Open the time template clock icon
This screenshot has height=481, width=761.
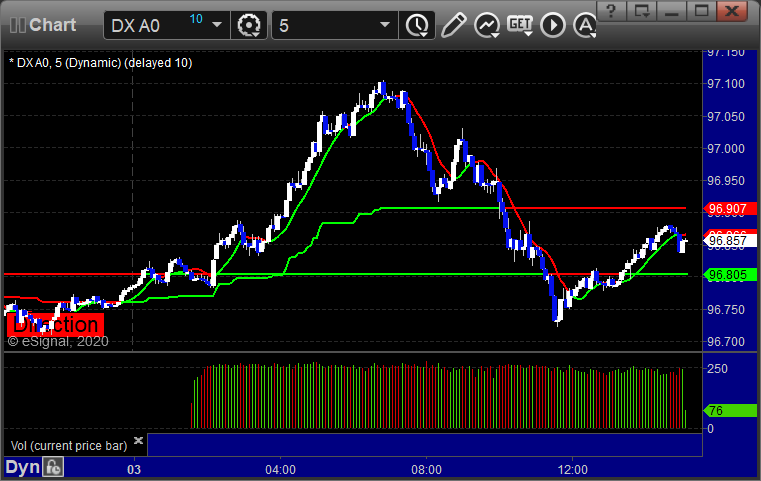(x=417, y=25)
